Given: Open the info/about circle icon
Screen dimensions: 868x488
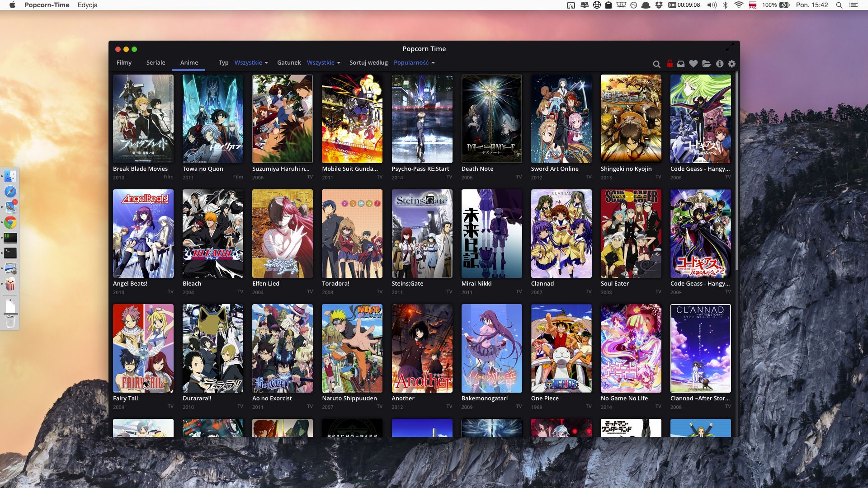Looking at the screenshot, I should pos(719,64).
